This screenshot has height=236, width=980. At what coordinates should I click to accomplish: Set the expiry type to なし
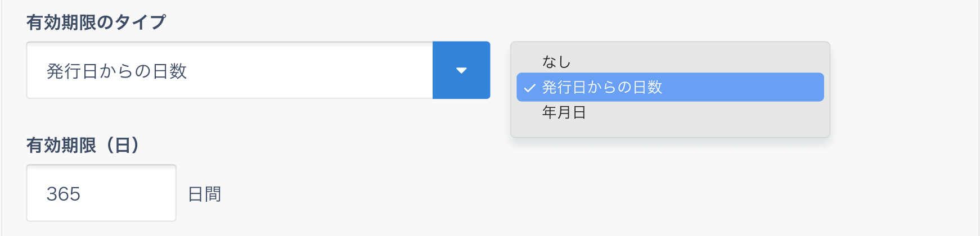(556, 62)
